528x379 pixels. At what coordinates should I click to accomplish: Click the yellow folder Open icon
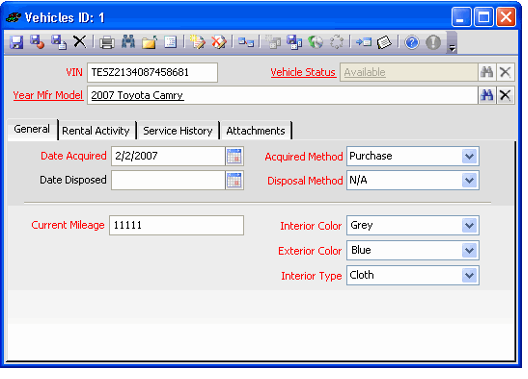point(150,42)
